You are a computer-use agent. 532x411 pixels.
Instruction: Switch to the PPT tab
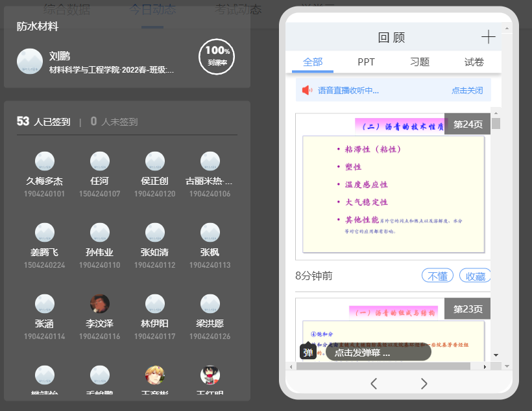(x=366, y=62)
